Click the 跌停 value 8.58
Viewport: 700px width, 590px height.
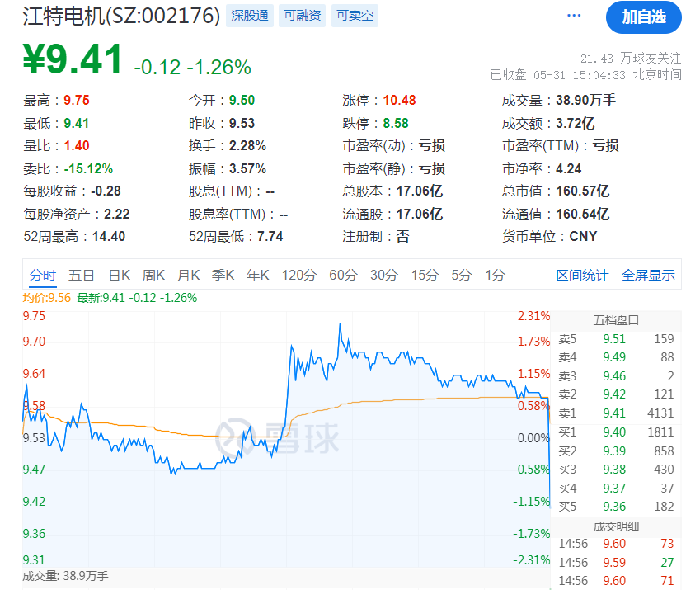point(396,123)
